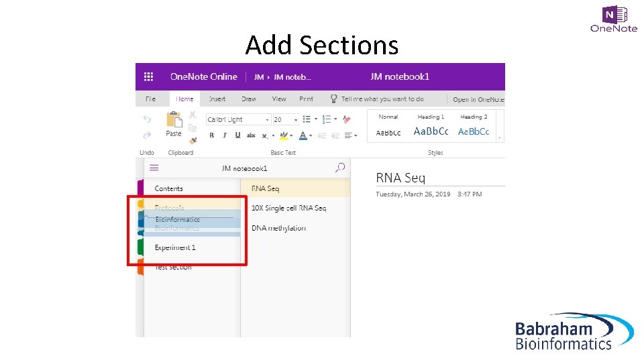Expand the Styles gallery more arrow
The height and width of the screenshot is (362, 644).
500,138
